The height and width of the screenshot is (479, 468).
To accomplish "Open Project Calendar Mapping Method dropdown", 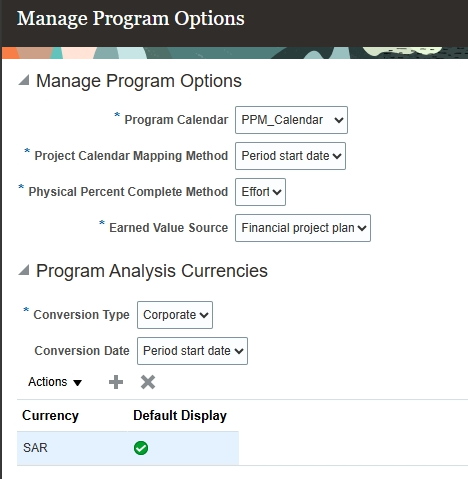I will 290,156.
